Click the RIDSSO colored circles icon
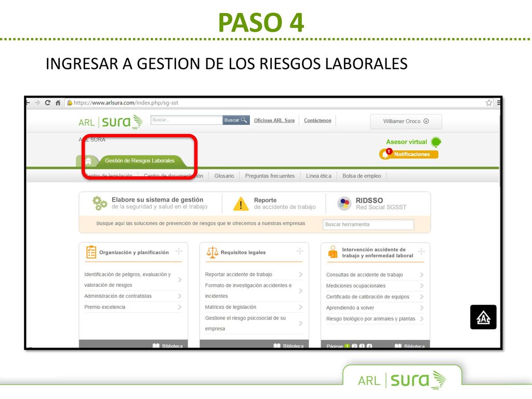The image size is (532, 399). [x=344, y=204]
